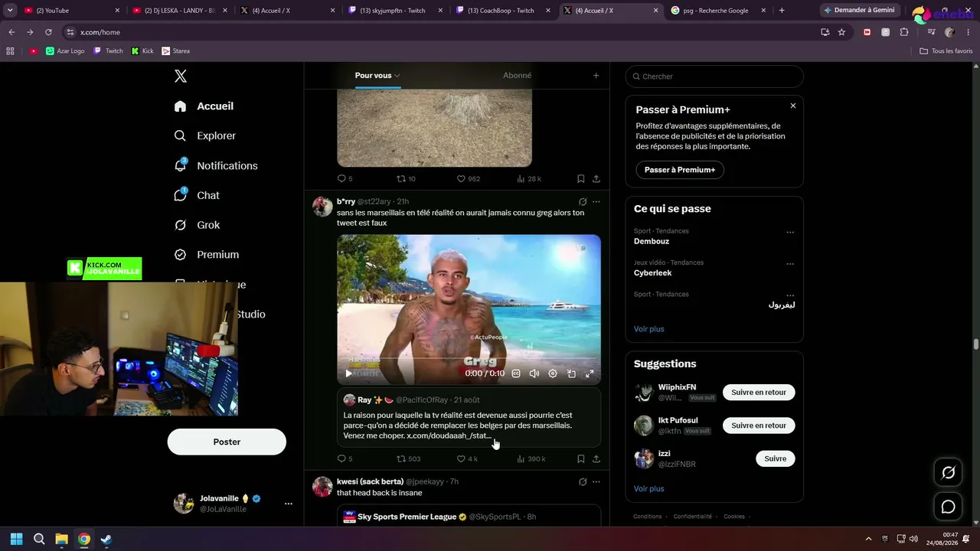Bookmark b*rry's post
Image resolution: width=980 pixels, height=551 pixels.
point(581,459)
